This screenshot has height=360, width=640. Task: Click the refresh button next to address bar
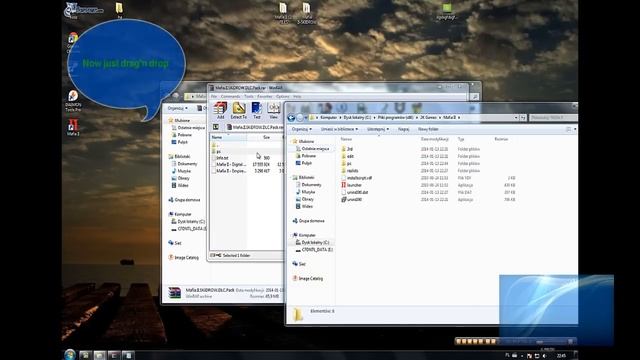point(523,118)
